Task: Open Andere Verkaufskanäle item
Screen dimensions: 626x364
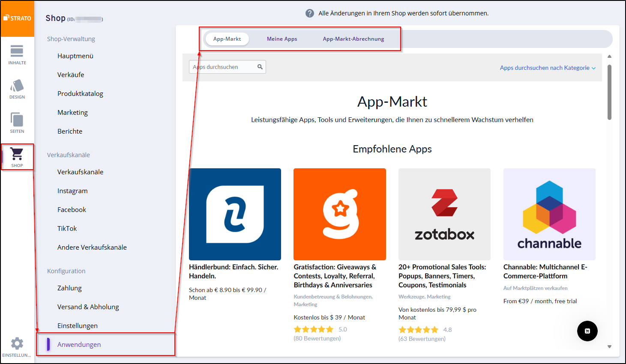Action: (x=92, y=248)
